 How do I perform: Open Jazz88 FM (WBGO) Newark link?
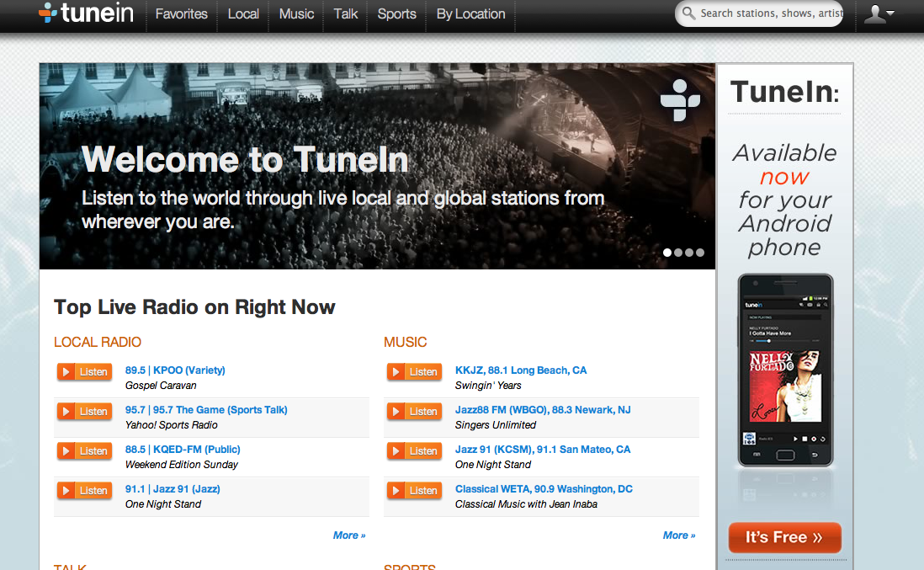[x=543, y=410]
